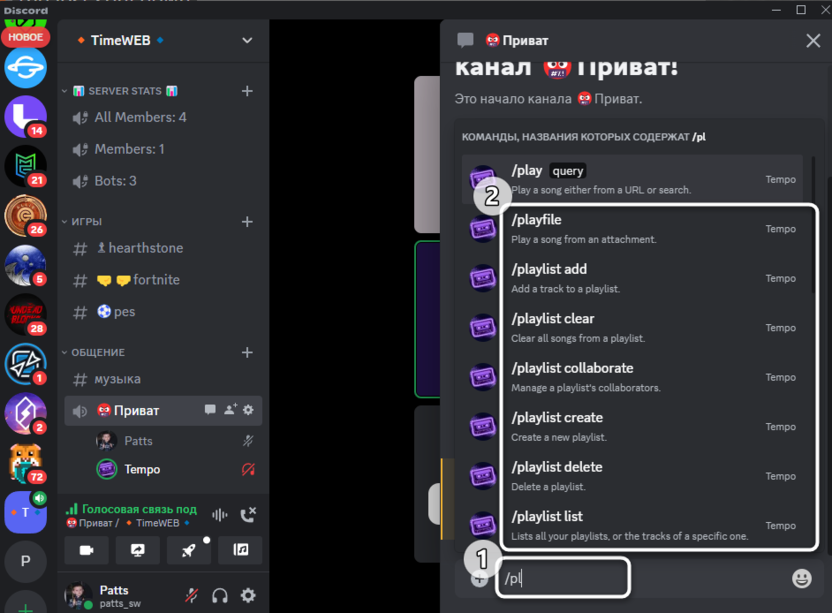Collapse the SERVER STATS category

[120, 91]
